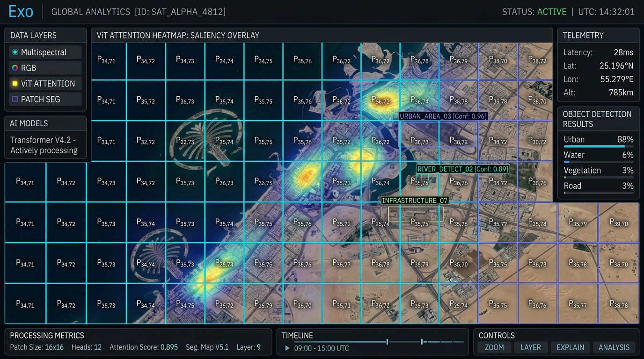Toggle the PATCH SEG layer
Image resolution: width=644 pixels, height=359 pixels.
45,99
